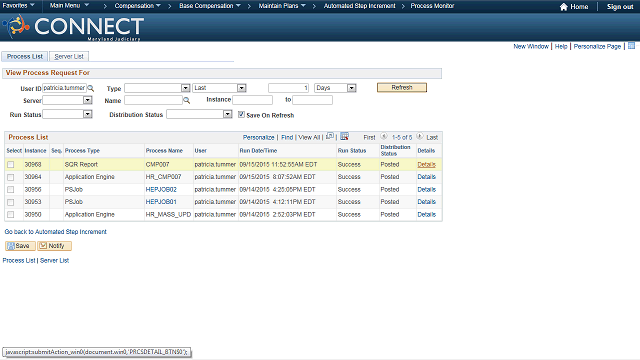Click the Refresh button
Image resolution: width=640 pixels, height=360 pixels.
[x=402, y=87]
